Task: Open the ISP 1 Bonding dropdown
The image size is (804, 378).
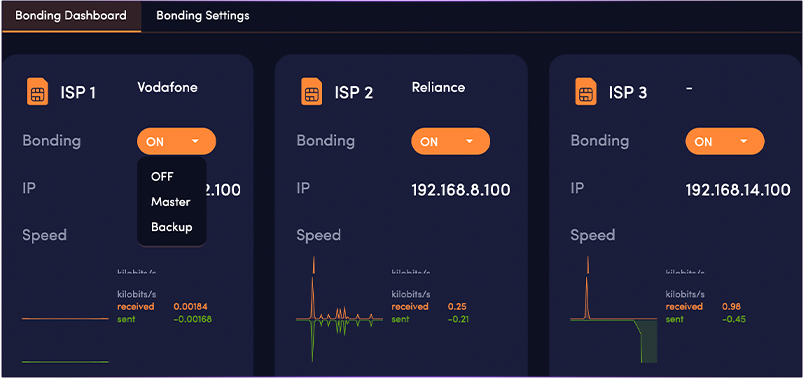Action: [x=176, y=142]
